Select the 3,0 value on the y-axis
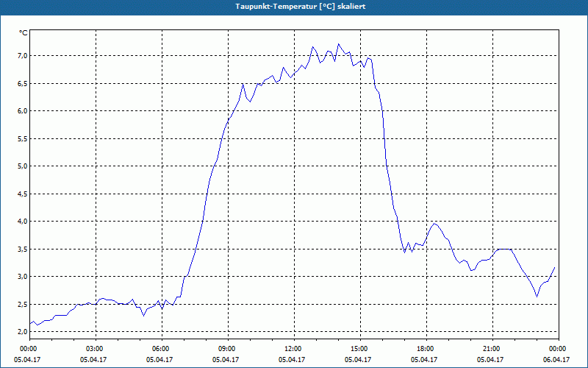Image resolution: width=588 pixels, height=368 pixels. [x=23, y=277]
